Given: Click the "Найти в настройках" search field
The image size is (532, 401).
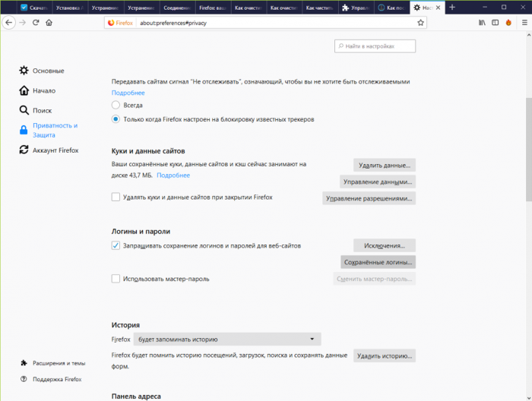Looking at the screenshot, I should [x=375, y=46].
